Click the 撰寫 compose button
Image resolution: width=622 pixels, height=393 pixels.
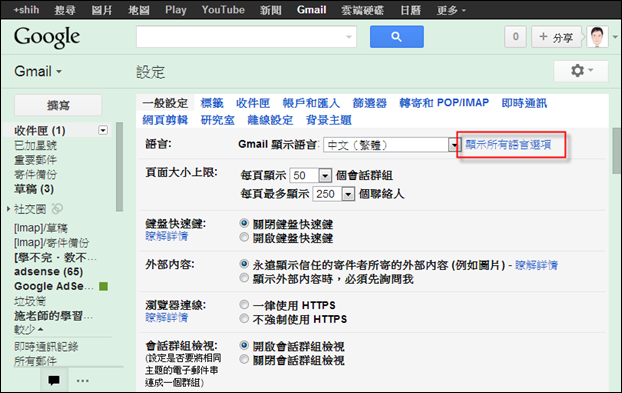(58, 105)
